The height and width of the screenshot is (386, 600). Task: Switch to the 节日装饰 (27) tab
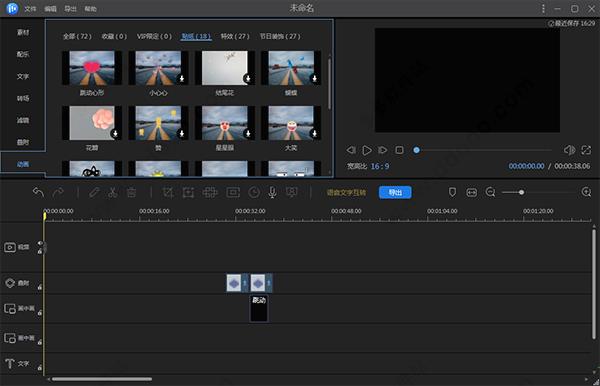point(280,36)
